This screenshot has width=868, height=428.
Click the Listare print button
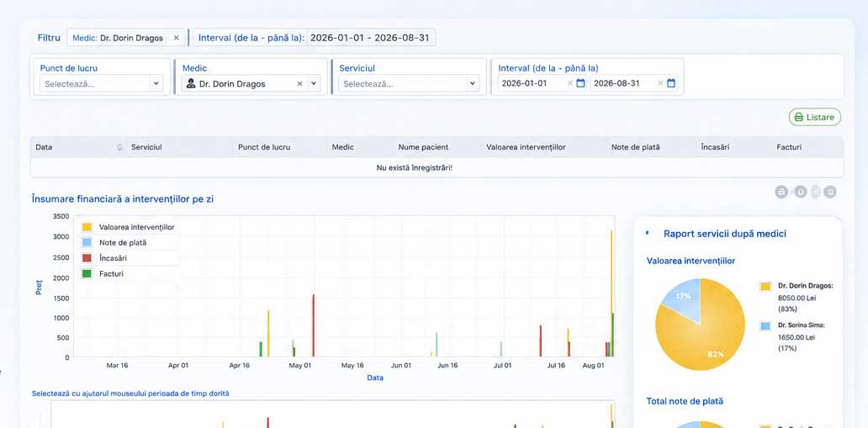click(814, 118)
